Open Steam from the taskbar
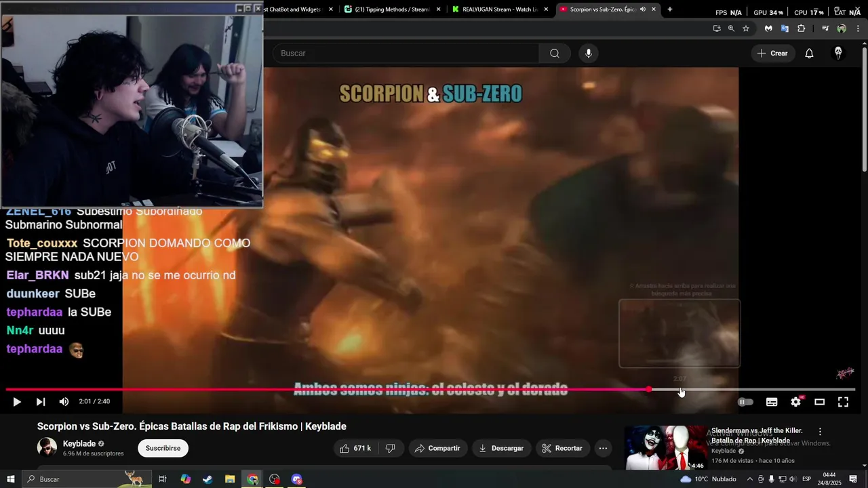The height and width of the screenshot is (488, 868). coord(208,479)
